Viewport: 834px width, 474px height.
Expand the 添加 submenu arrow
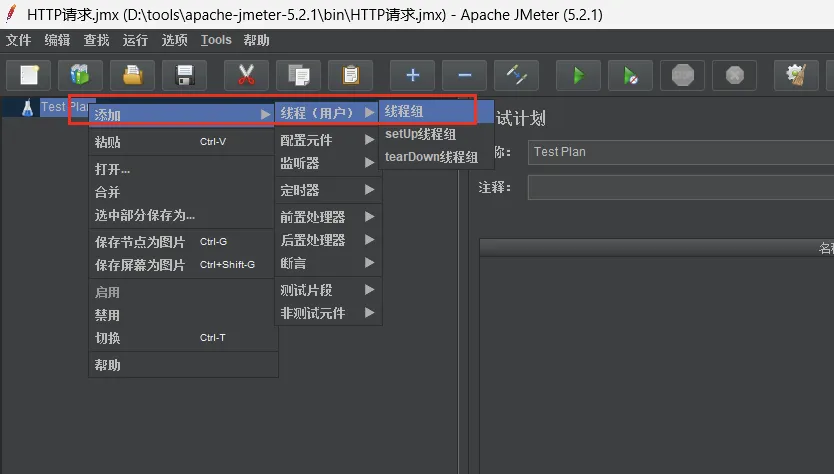click(265, 114)
